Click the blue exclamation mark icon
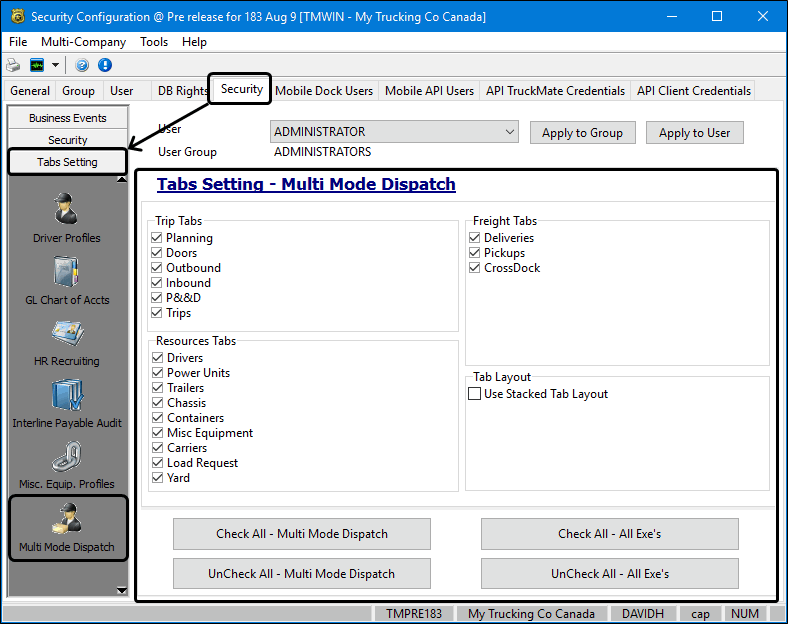788x624 pixels. pyautogui.click(x=104, y=65)
